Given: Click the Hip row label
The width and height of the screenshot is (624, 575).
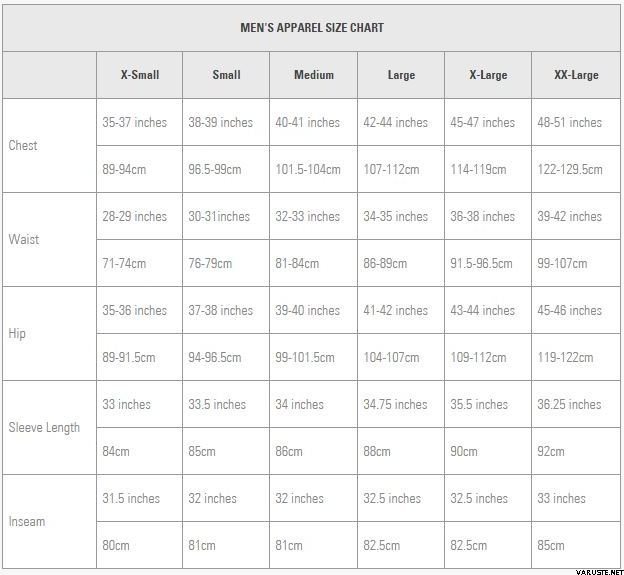Looking at the screenshot, I should (x=17, y=333).
